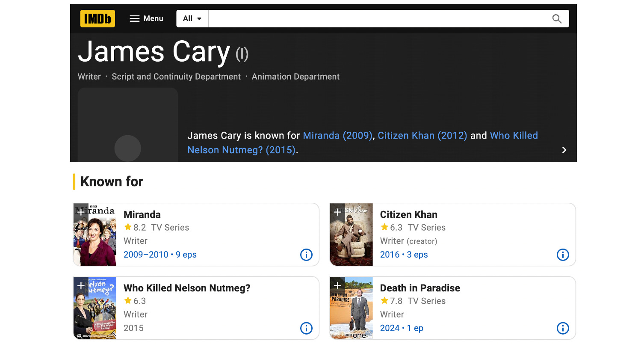Screen dimensions: 644x344
Task: Show info for Miranda via info icon
Action: pyautogui.click(x=306, y=255)
